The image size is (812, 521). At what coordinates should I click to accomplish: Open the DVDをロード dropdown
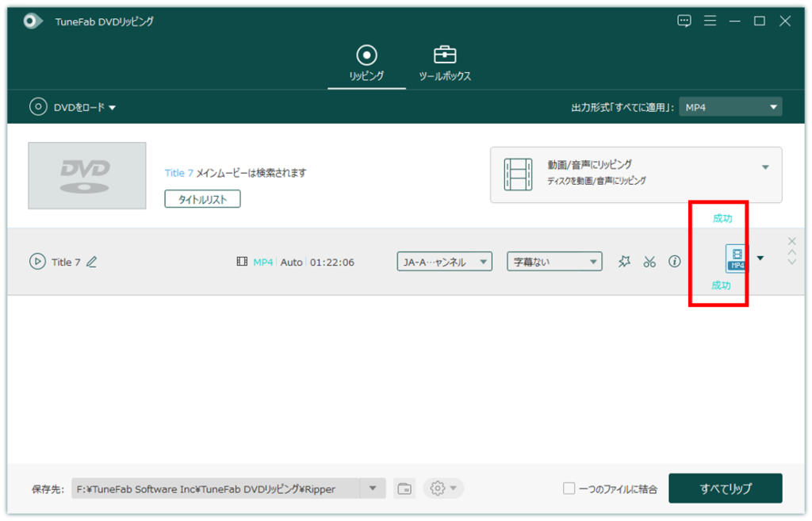coord(85,107)
